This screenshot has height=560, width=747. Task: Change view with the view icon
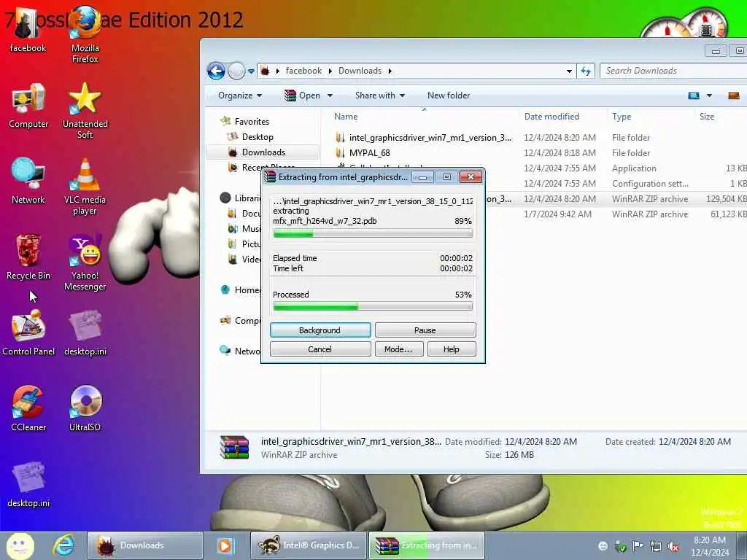click(694, 96)
